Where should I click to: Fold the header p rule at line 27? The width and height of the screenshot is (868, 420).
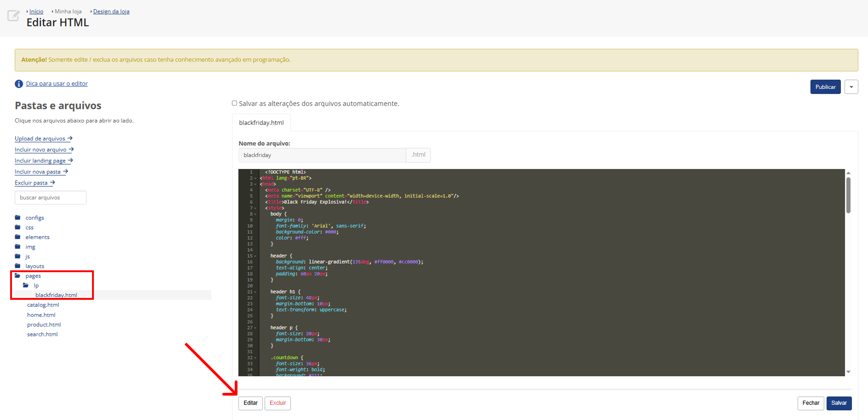tap(255, 328)
